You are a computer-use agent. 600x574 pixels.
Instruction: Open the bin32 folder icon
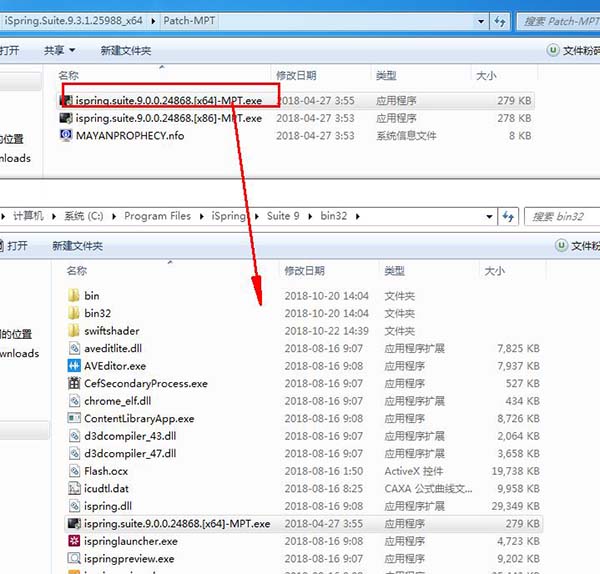[74, 313]
